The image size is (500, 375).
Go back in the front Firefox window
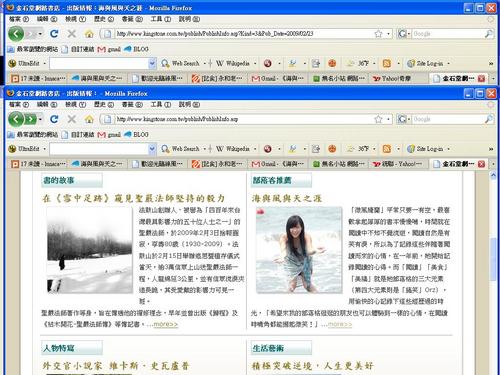point(16,119)
